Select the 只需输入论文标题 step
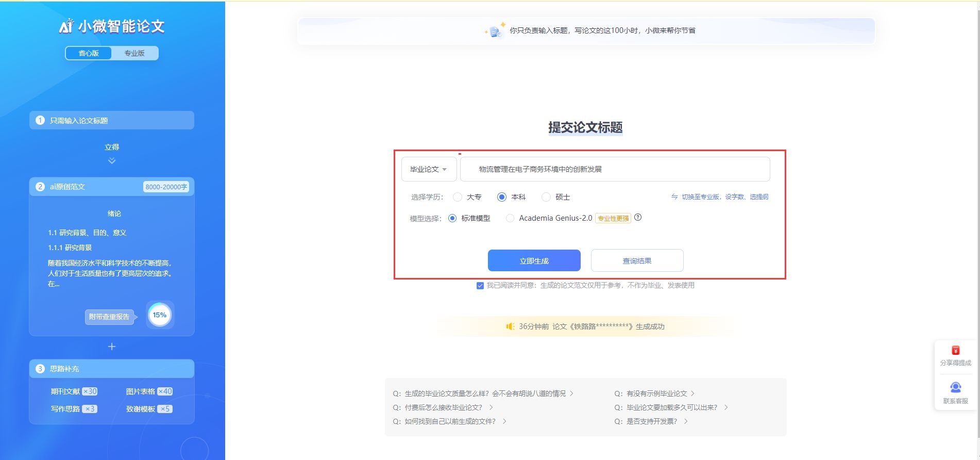The height and width of the screenshot is (460, 980). pyautogui.click(x=112, y=120)
